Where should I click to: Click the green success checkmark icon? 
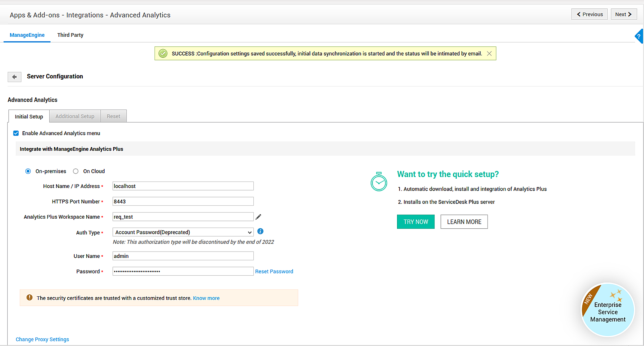(163, 54)
